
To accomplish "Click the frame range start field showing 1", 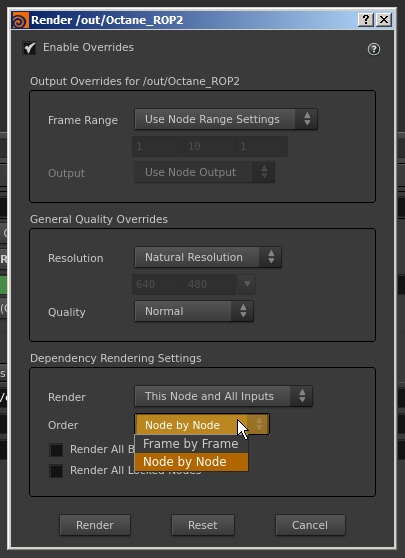I will (x=158, y=146).
